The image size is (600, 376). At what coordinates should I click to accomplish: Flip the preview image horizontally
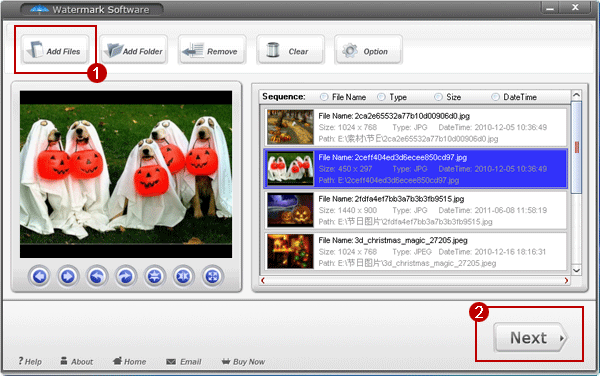[x=183, y=276]
